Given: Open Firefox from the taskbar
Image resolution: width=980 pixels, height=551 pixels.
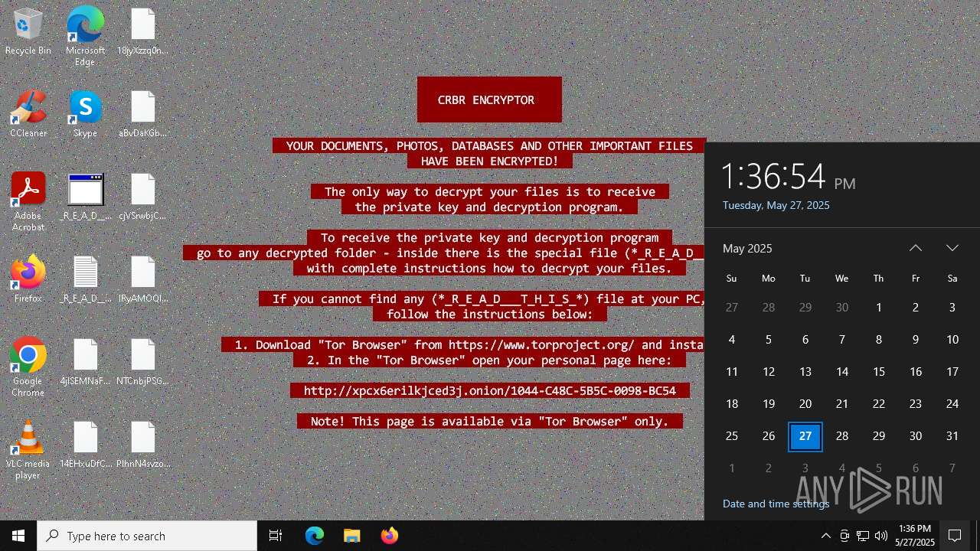Looking at the screenshot, I should [389, 536].
